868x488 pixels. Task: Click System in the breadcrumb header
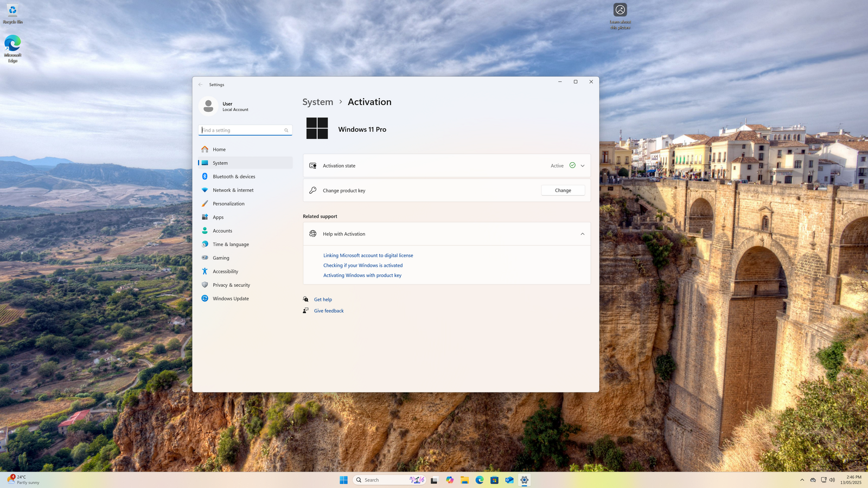(x=318, y=102)
